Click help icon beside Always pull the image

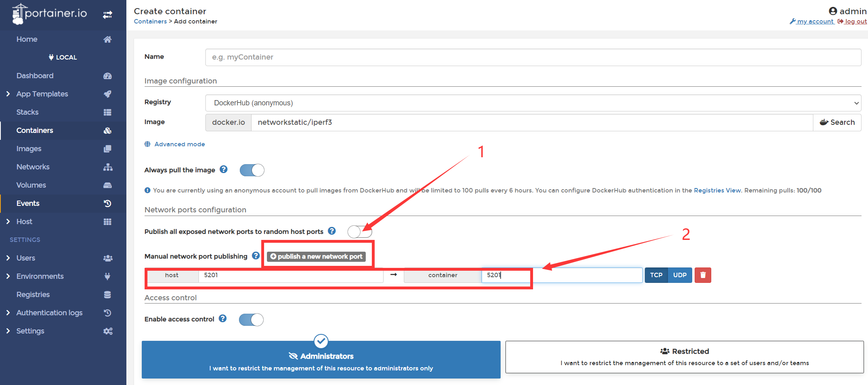pos(224,169)
